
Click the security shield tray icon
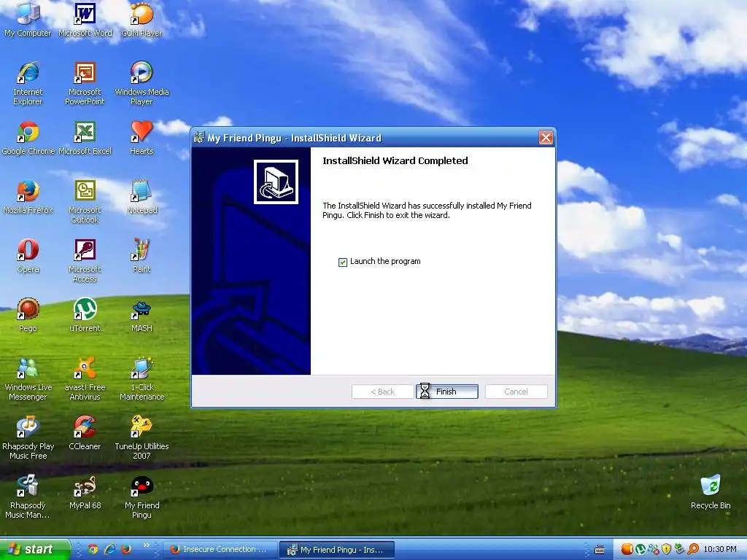click(667, 550)
